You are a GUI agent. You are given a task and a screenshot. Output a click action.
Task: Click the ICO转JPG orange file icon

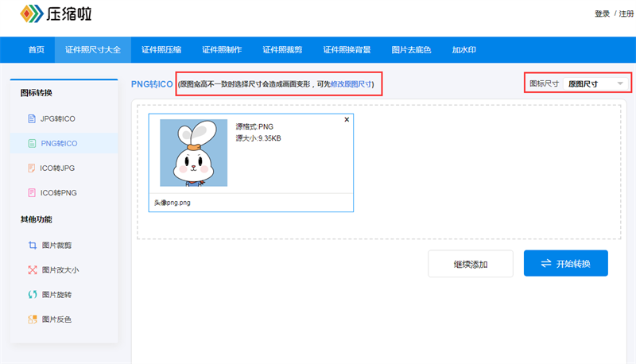(x=32, y=168)
